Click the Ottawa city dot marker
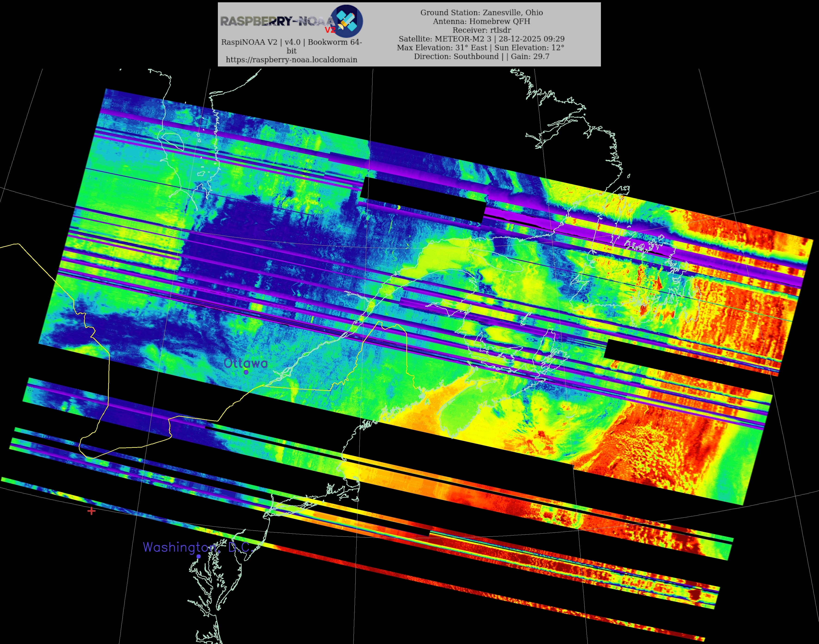Viewport: 819px width, 644px height. click(x=246, y=372)
